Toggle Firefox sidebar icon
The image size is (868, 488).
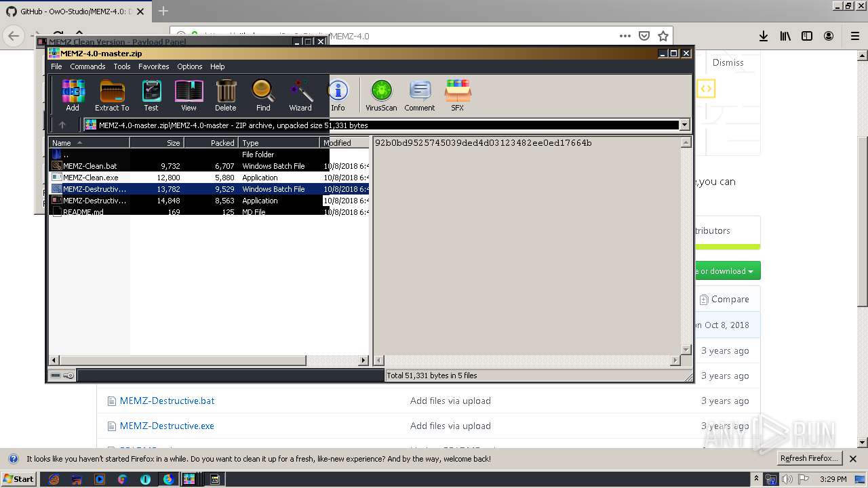pos(807,36)
